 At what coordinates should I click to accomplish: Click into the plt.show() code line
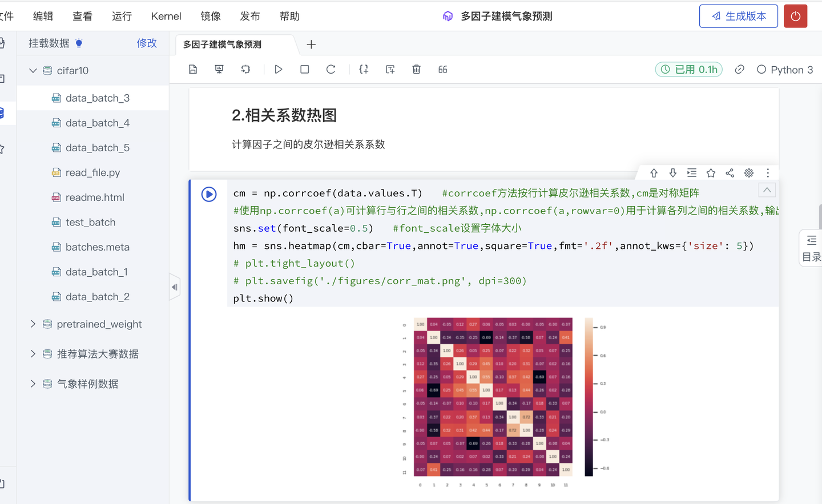tap(263, 298)
